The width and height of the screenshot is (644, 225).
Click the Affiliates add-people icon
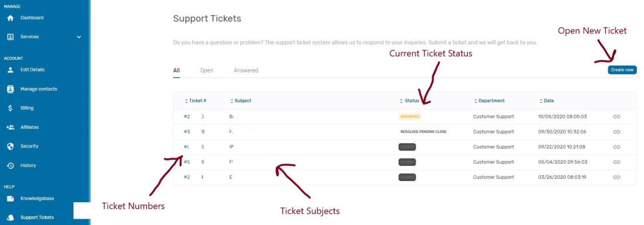pos(11,128)
